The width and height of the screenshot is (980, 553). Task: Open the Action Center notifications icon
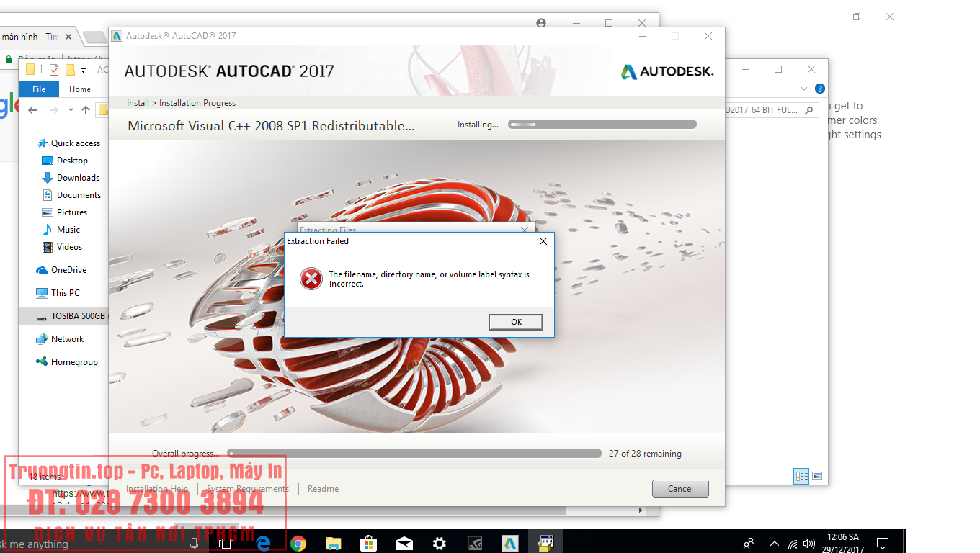[x=882, y=543]
